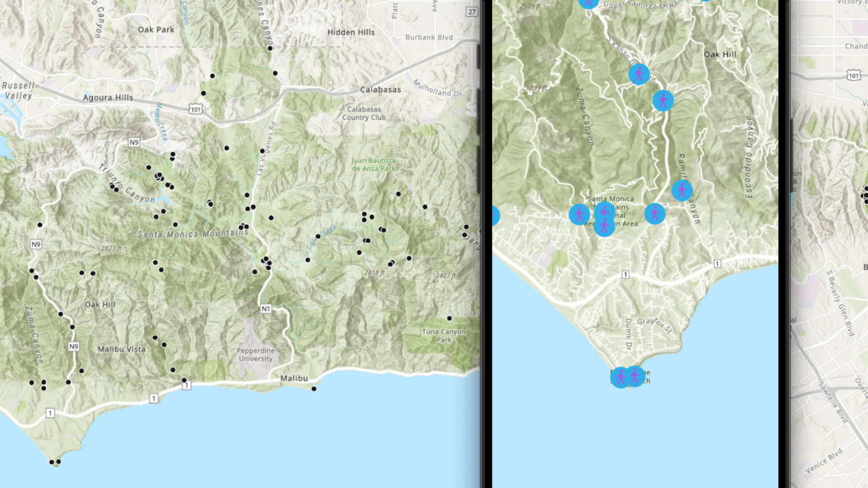Tap the hiker marker on Ramirez Canyon label
This screenshot has width=868, height=488.
click(x=682, y=190)
